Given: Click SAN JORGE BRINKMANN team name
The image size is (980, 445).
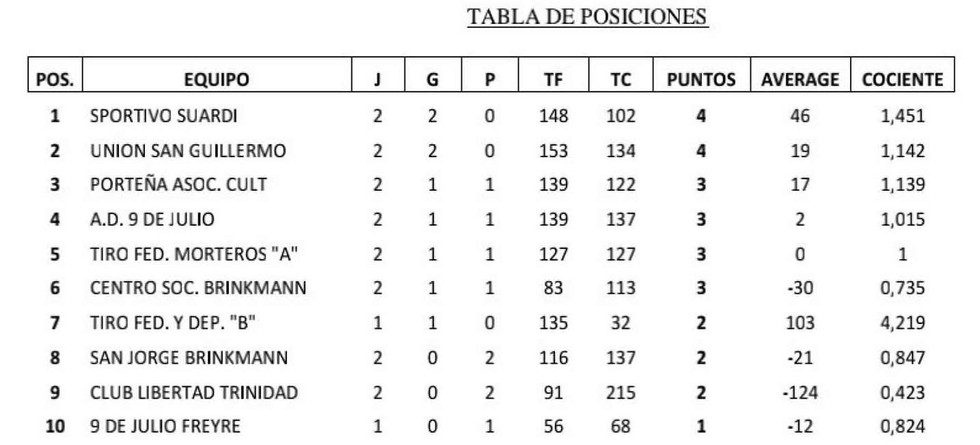Looking at the screenshot, I should [x=189, y=358].
